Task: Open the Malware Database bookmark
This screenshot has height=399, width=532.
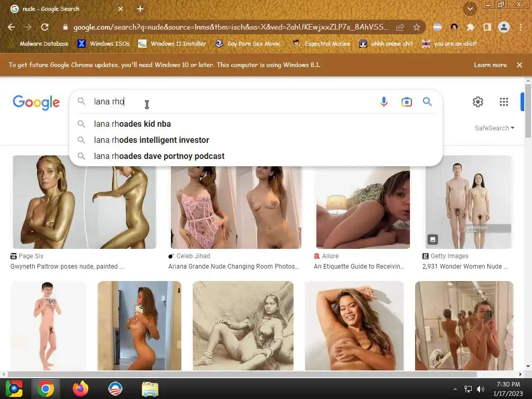Action: (x=39, y=44)
